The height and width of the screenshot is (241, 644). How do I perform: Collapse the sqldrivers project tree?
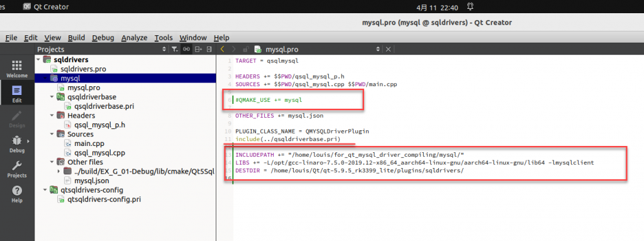tap(38, 60)
